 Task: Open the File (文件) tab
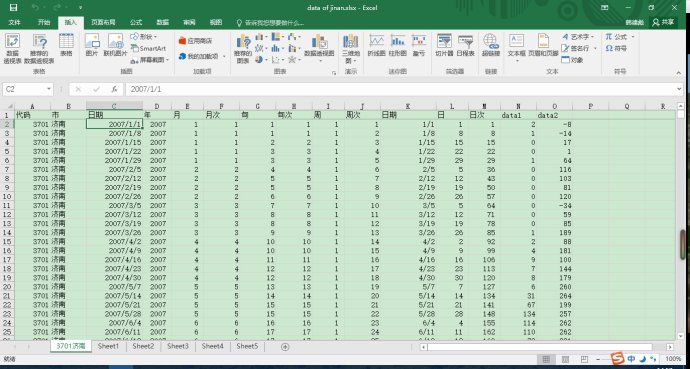[15, 22]
